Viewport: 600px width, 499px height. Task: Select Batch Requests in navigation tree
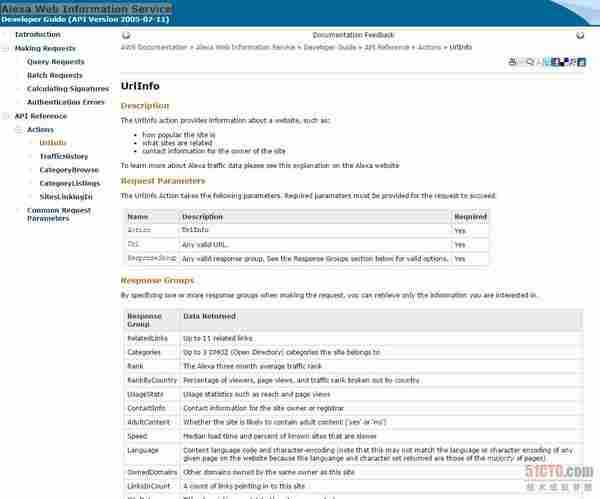[55, 75]
